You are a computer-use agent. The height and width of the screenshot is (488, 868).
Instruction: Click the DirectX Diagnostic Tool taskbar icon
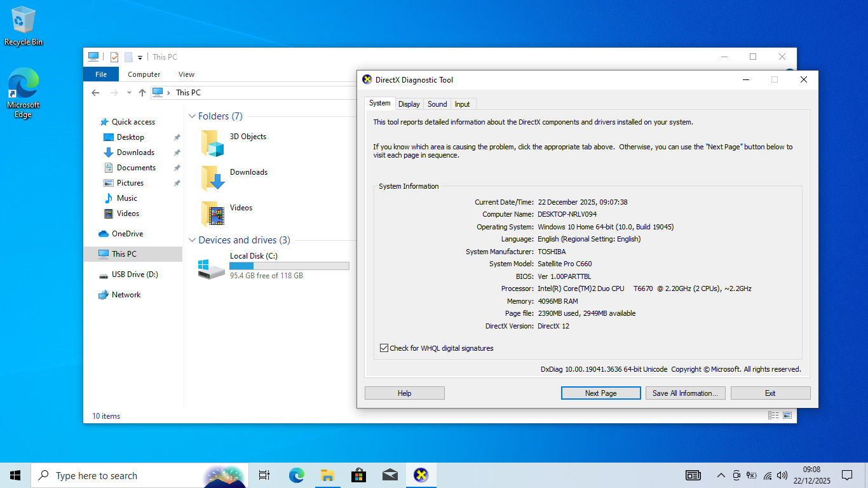[421, 475]
